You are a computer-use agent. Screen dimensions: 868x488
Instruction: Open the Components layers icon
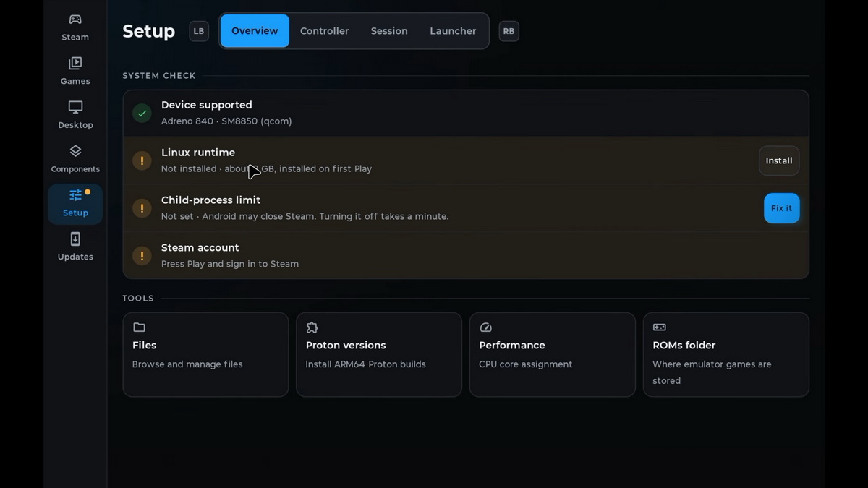click(75, 151)
